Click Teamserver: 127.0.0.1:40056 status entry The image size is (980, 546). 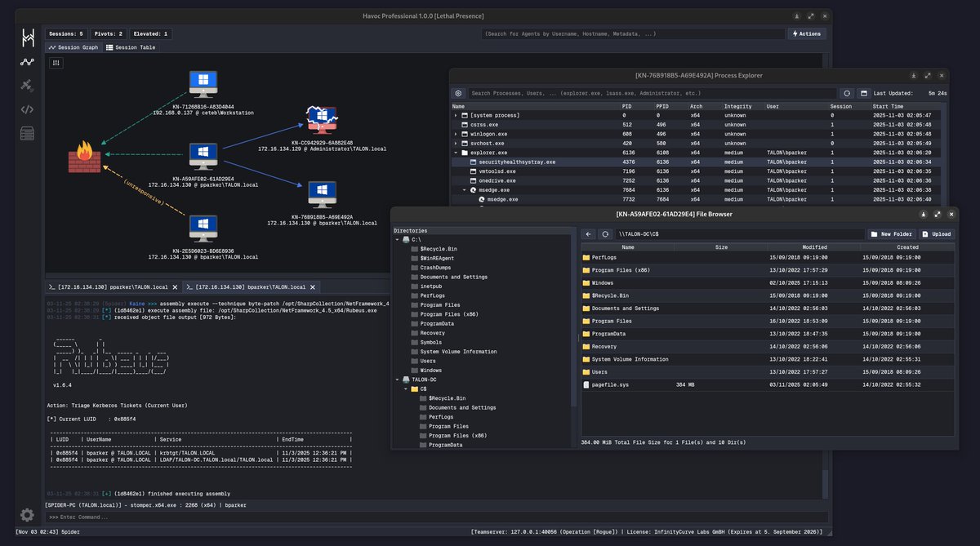coord(546,532)
